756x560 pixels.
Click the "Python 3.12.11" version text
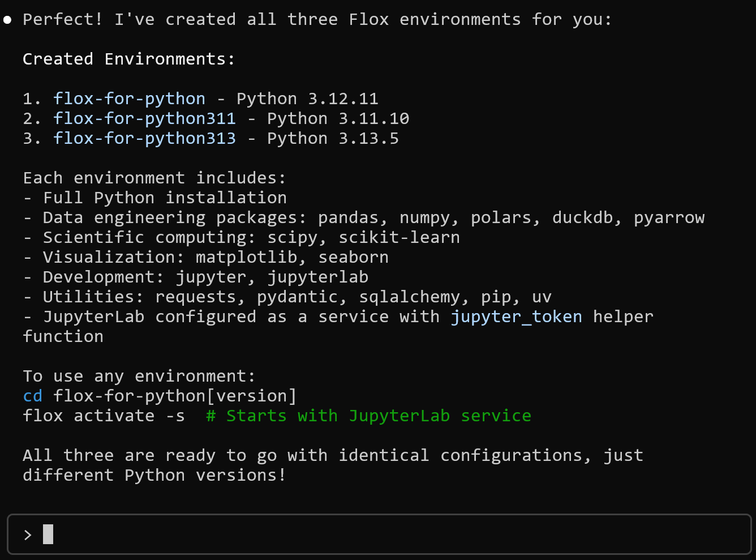tap(307, 99)
